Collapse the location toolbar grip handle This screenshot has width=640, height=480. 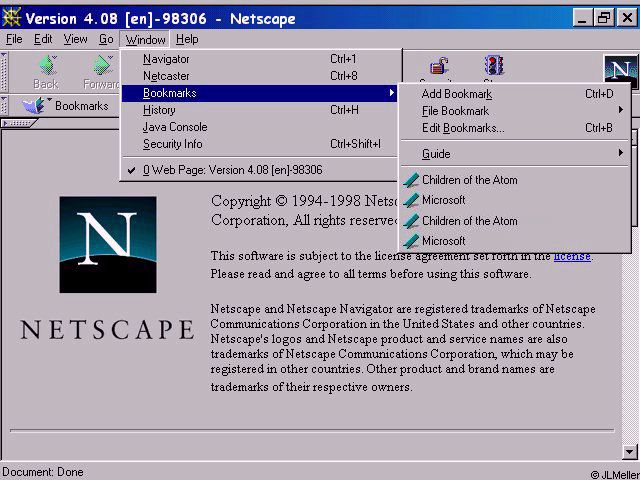click(x=4, y=106)
